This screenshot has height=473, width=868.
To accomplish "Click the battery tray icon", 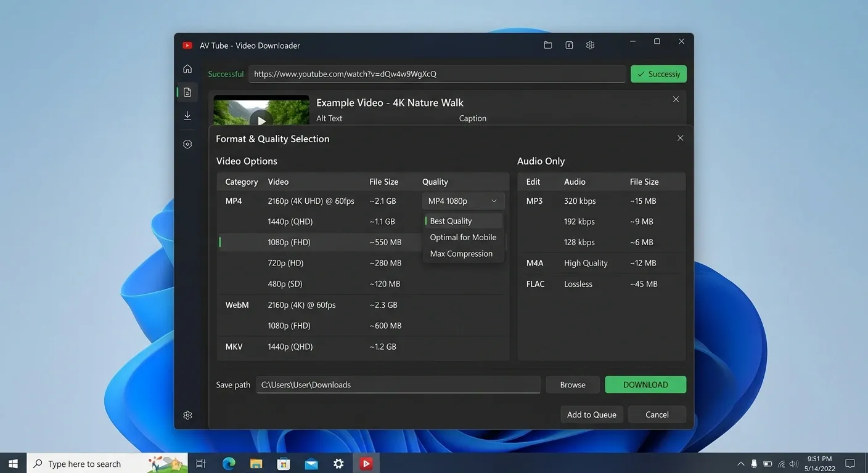I will tap(768, 464).
